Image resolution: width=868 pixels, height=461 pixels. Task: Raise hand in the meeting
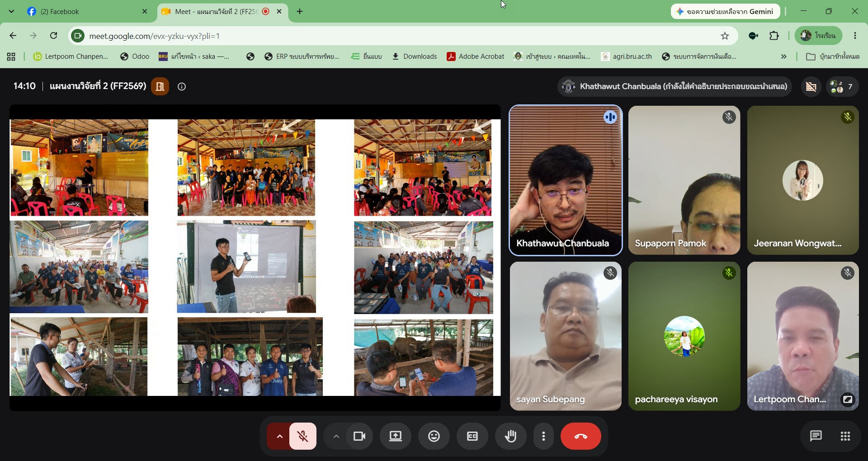(510, 436)
